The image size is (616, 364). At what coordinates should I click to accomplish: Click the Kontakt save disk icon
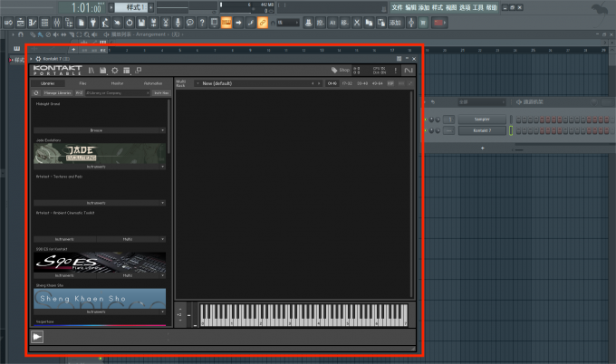click(x=103, y=71)
